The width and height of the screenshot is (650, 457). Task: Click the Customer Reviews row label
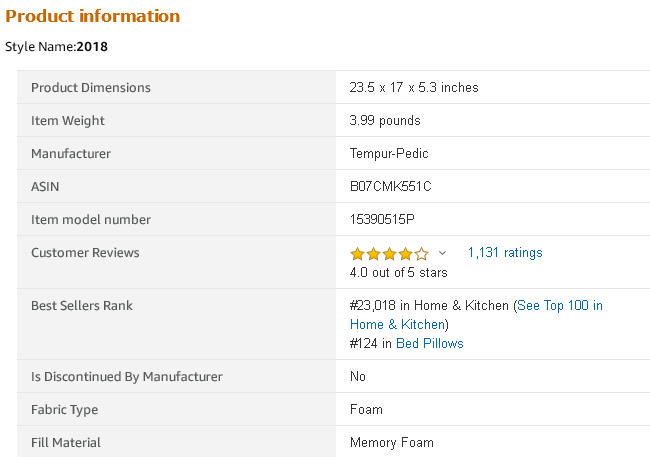[85, 253]
